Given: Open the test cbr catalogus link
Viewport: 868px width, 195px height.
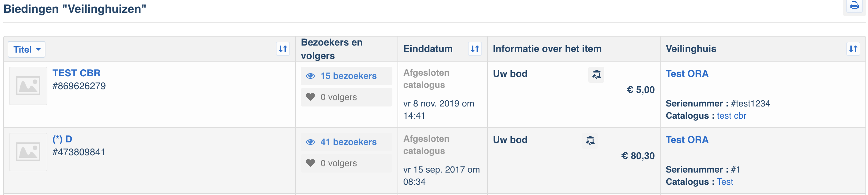Looking at the screenshot, I should pos(731,116).
